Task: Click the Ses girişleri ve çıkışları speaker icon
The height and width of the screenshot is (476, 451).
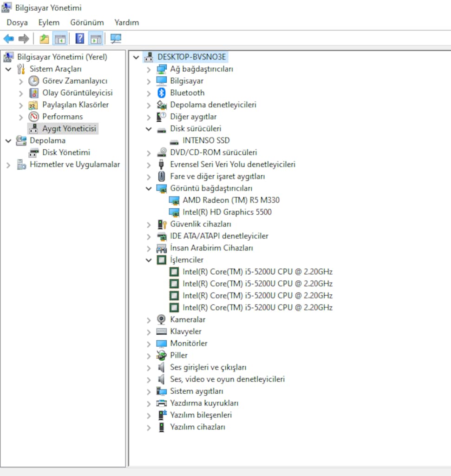Action: [x=161, y=367]
